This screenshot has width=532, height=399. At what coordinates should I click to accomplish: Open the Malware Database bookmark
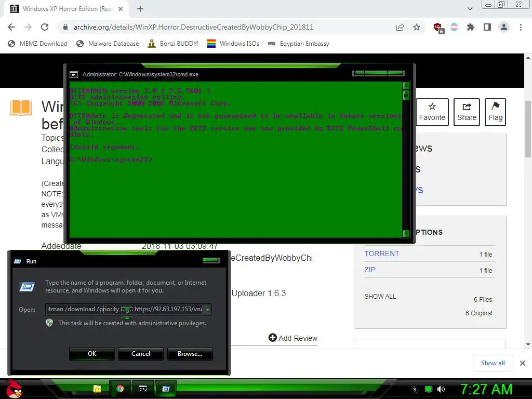[x=108, y=44]
